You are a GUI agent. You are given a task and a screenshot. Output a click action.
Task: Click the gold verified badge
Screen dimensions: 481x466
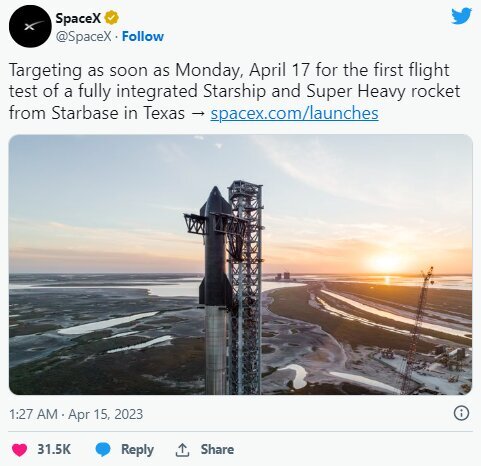click(112, 18)
